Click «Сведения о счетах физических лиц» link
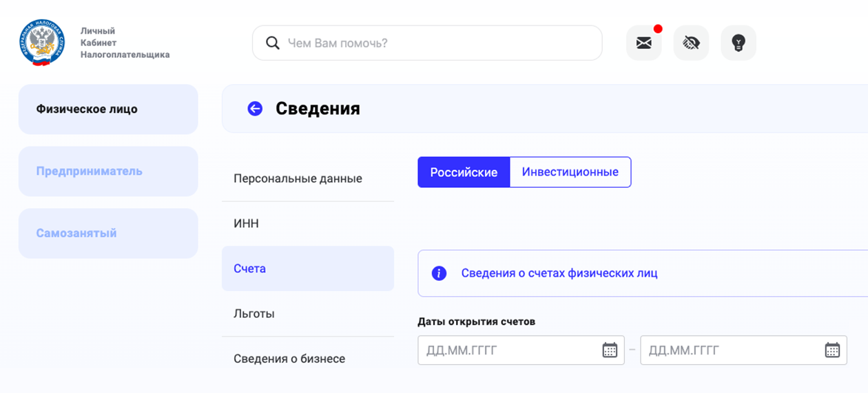This screenshot has height=393, width=868. pos(559,273)
